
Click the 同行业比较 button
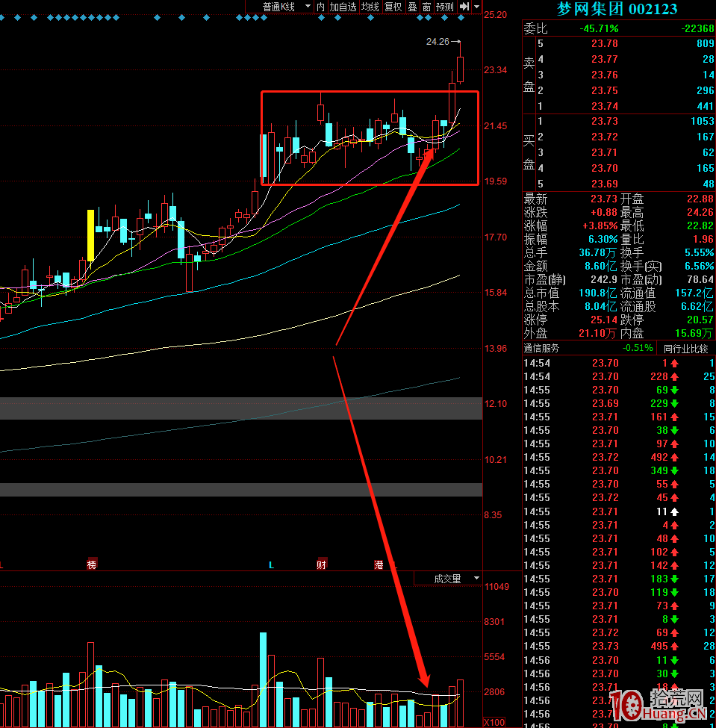coord(686,349)
